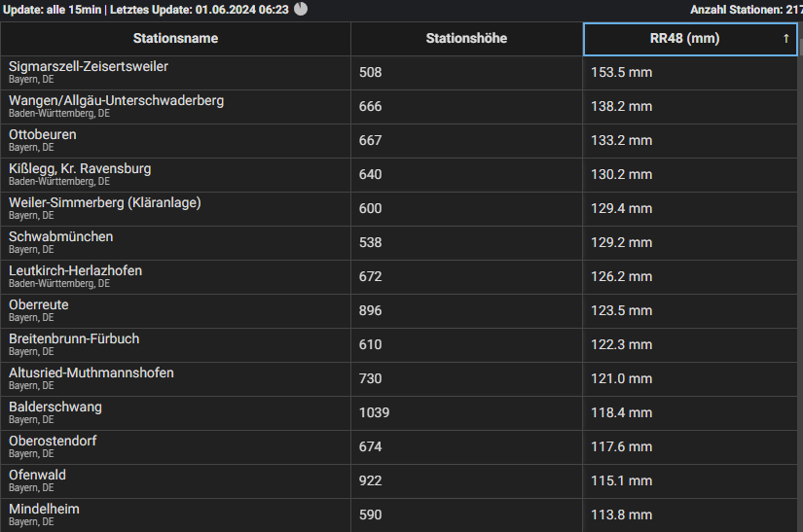Select the Leutkirch-Herlazhofen station name
The image size is (803, 532).
(75, 270)
